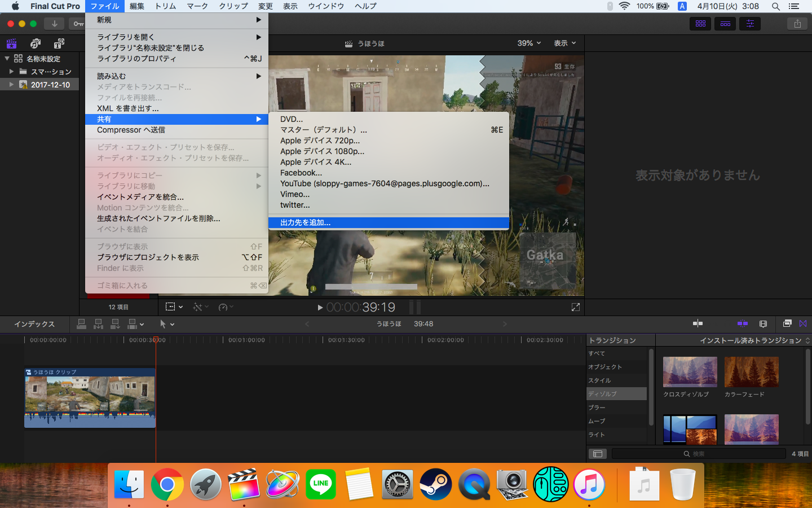Enter full screen viewer mode
812x508 pixels.
click(575, 307)
